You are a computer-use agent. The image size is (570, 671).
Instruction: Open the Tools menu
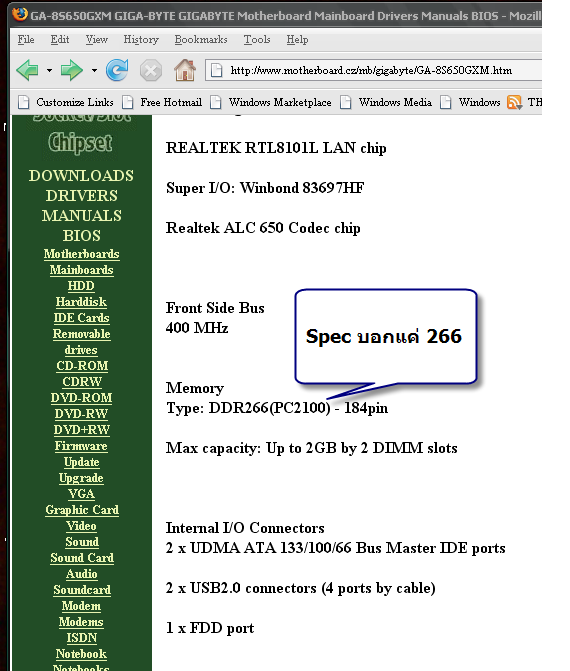[x=257, y=39]
